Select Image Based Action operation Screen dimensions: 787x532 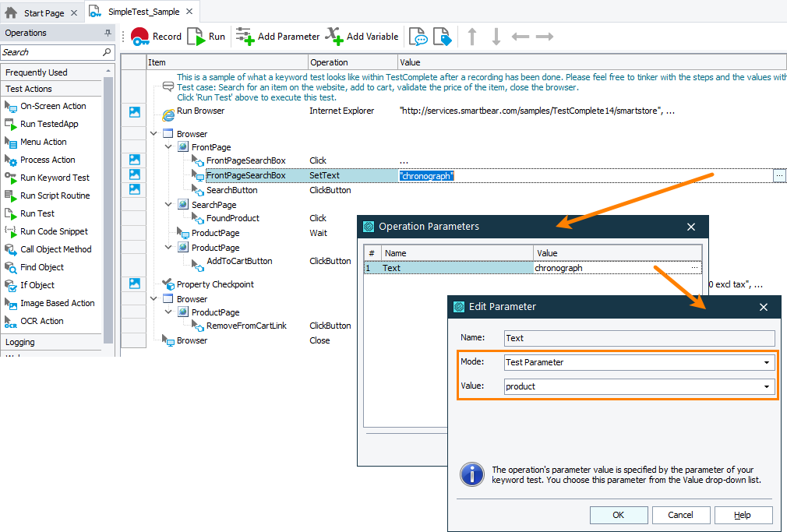pos(57,303)
